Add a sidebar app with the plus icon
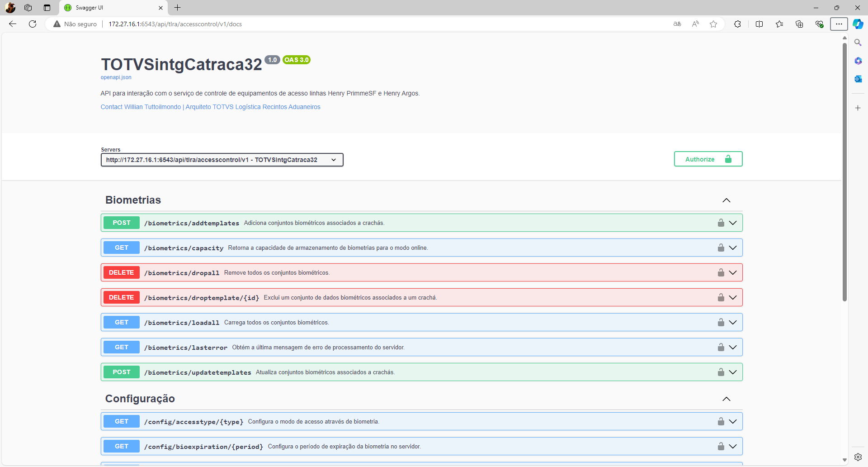The image size is (868, 467). click(x=858, y=108)
